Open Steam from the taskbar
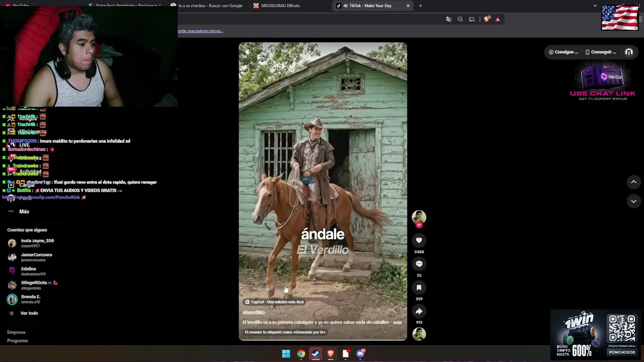The width and height of the screenshot is (644, 362). point(315,354)
